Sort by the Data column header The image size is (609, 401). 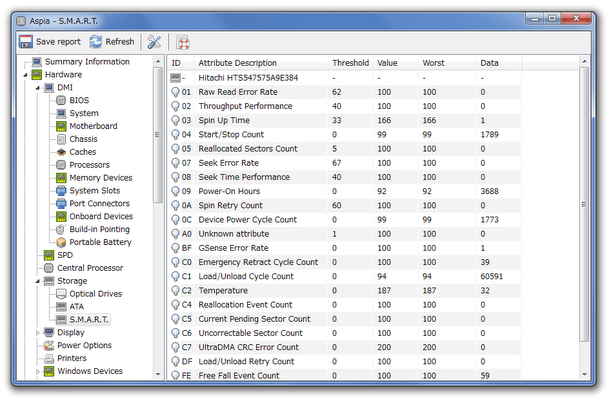(x=499, y=63)
